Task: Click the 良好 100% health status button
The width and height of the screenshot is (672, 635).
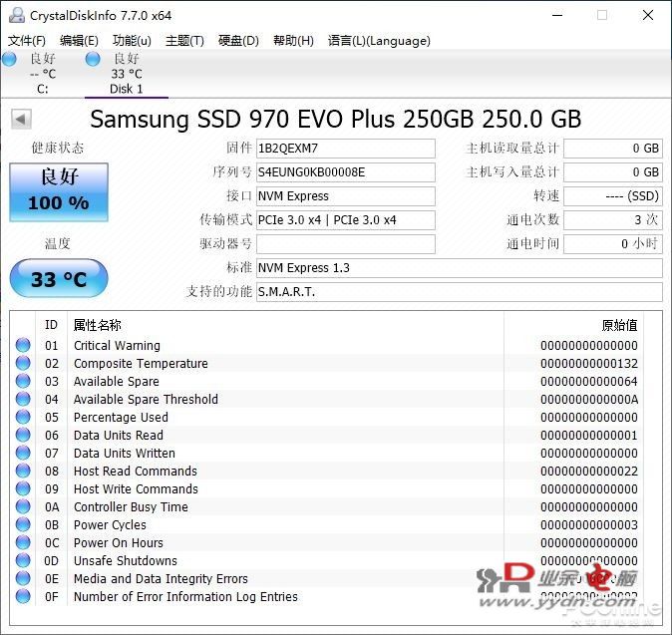Action: (59, 192)
